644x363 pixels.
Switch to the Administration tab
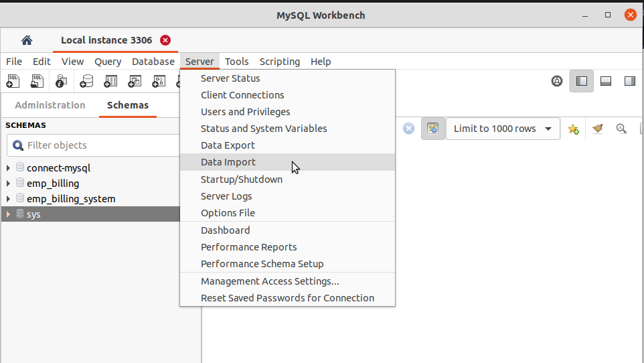50,105
